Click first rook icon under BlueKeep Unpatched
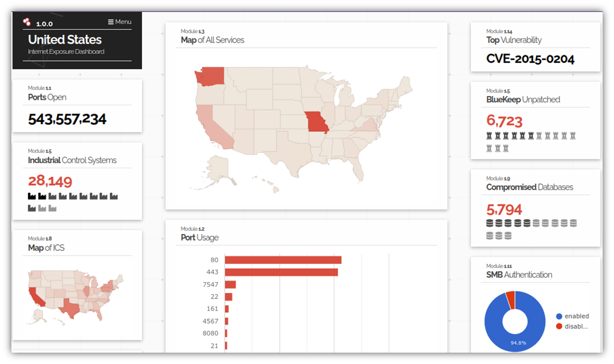Image resolution: width=614 pixels, height=364 pixels. pos(489,136)
